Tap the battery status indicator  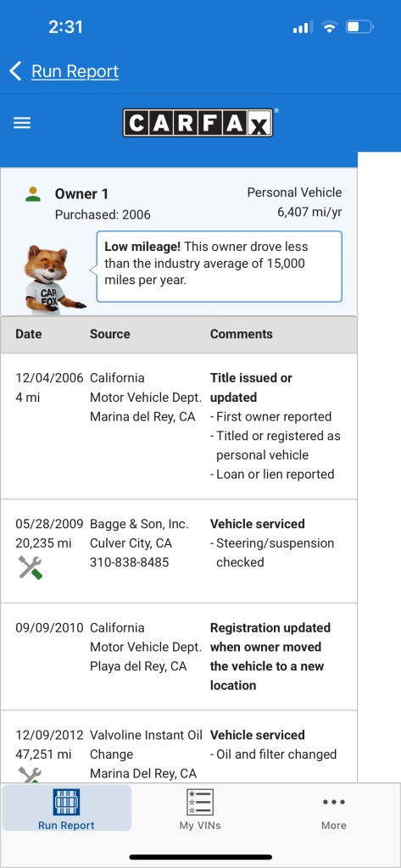(x=359, y=27)
